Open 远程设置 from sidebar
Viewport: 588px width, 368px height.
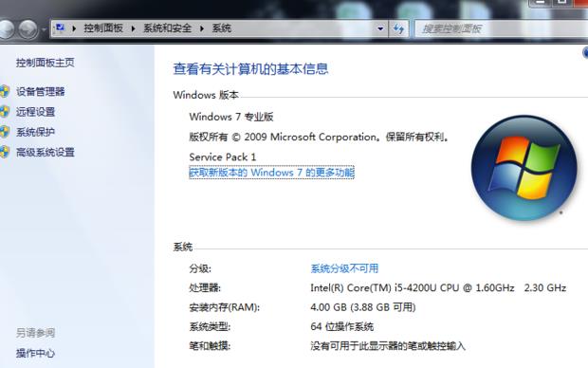(35, 112)
